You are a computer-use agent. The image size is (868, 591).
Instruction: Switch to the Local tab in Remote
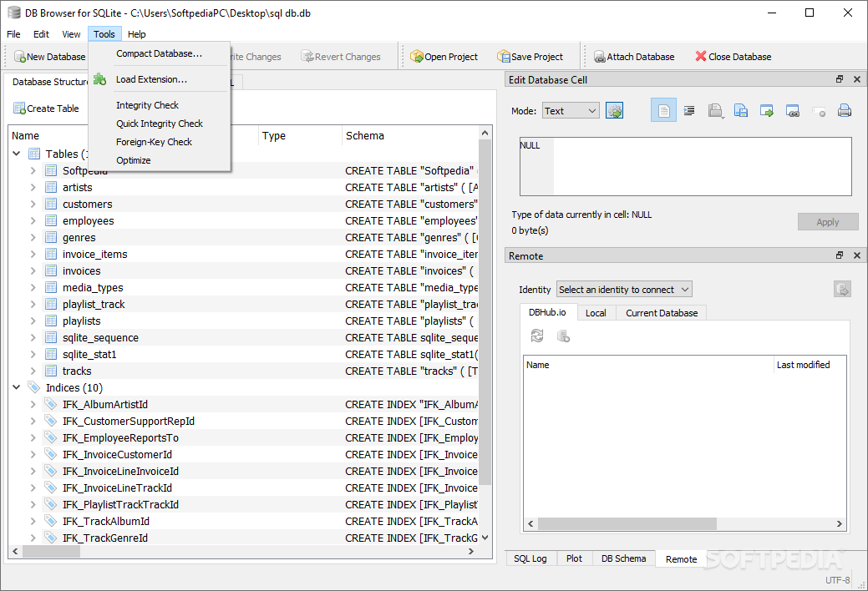tap(596, 313)
